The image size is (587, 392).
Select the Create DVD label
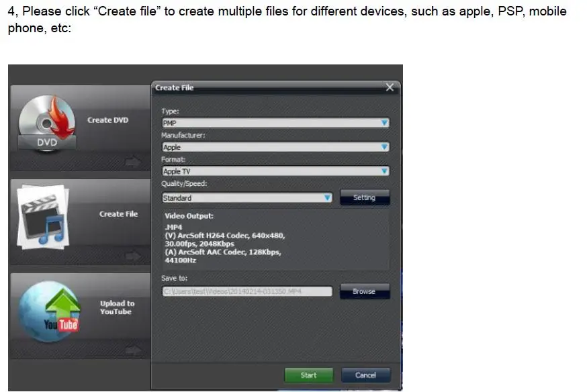click(x=108, y=120)
